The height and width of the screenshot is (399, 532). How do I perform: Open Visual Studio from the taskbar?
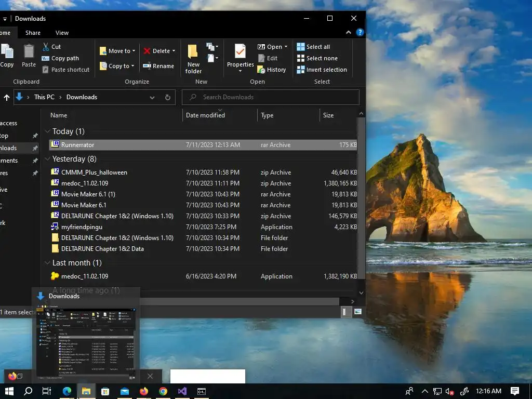tap(182, 391)
